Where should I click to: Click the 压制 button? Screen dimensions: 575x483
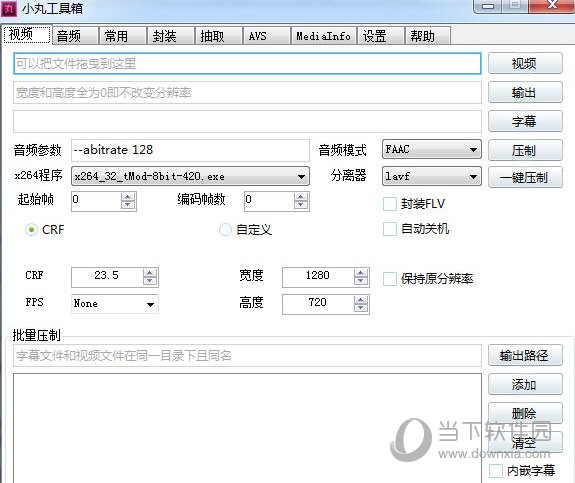coord(525,150)
